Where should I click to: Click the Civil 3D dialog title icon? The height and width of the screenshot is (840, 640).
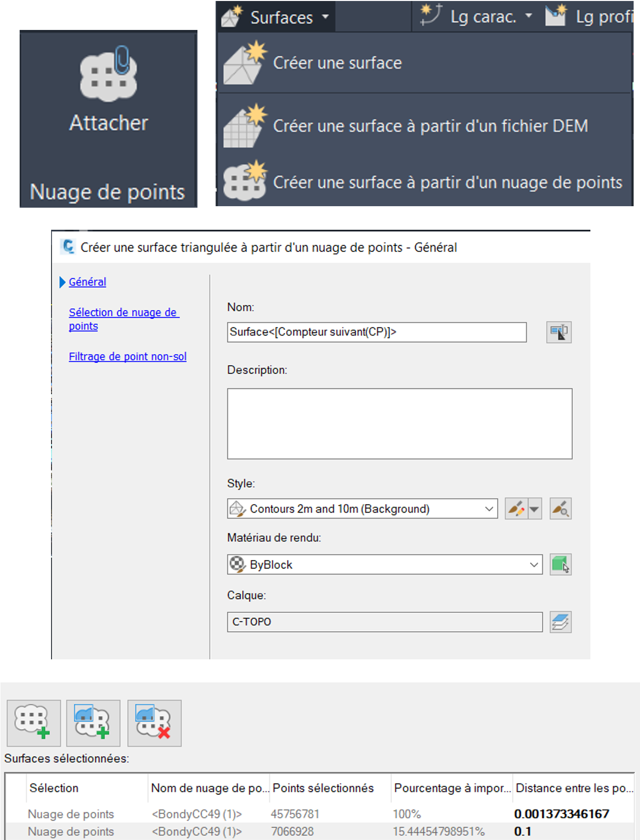coord(68,246)
